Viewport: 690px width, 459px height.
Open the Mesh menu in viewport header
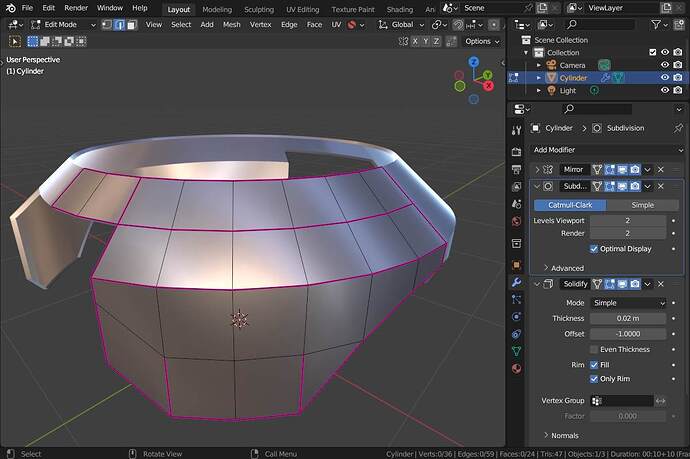(231, 25)
